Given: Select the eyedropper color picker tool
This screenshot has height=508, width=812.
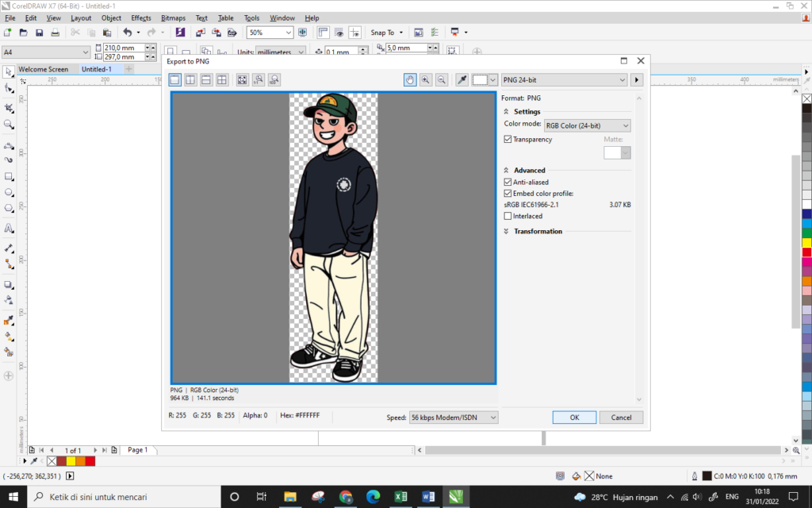Looking at the screenshot, I should pos(462,79).
